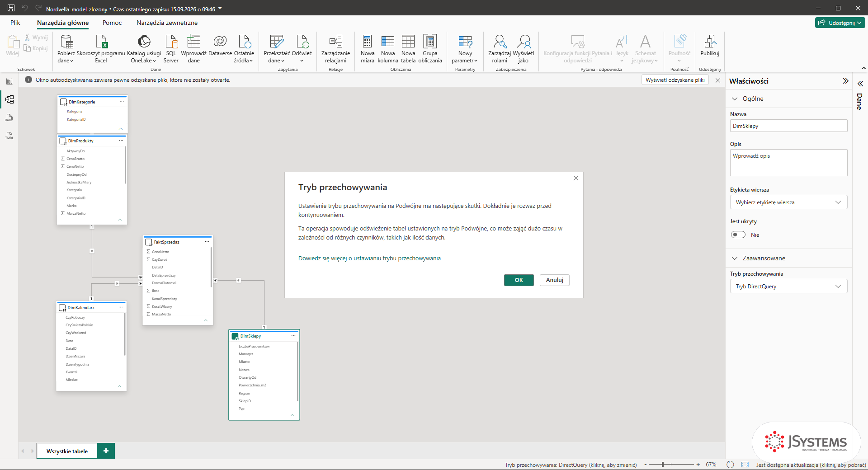Image resolution: width=868 pixels, height=470 pixels.
Task: Click the Pobierz dane ribbon icon
Action: pyautogui.click(x=66, y=42)
